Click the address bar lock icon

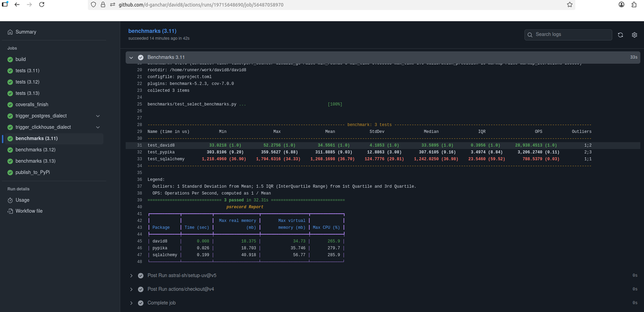(103, 5)
